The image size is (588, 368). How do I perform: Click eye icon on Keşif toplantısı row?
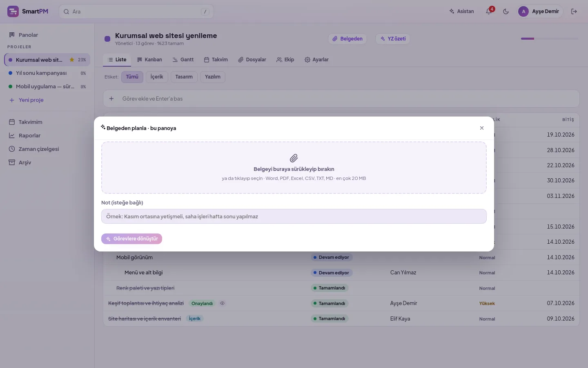223,303
